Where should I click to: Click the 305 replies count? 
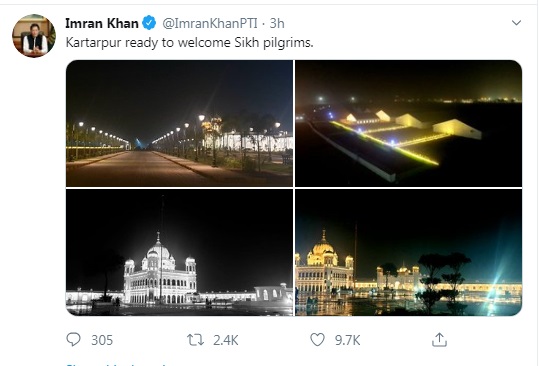tap(102, 340)
